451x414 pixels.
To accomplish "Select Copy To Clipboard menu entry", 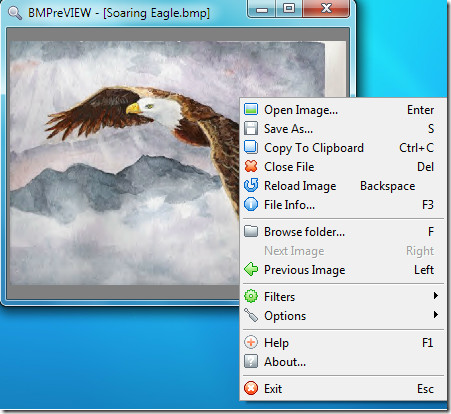I will click(343, 148).
